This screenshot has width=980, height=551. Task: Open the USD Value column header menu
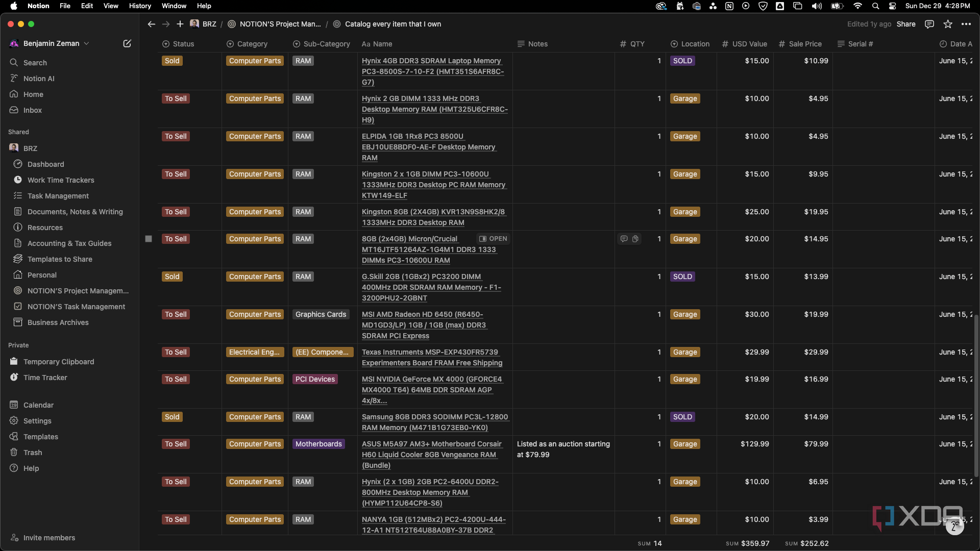[744, 44]
